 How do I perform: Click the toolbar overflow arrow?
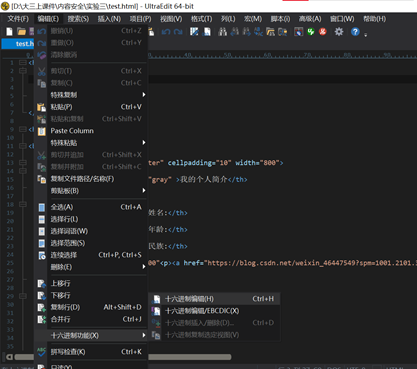click(x=366, y=35)
